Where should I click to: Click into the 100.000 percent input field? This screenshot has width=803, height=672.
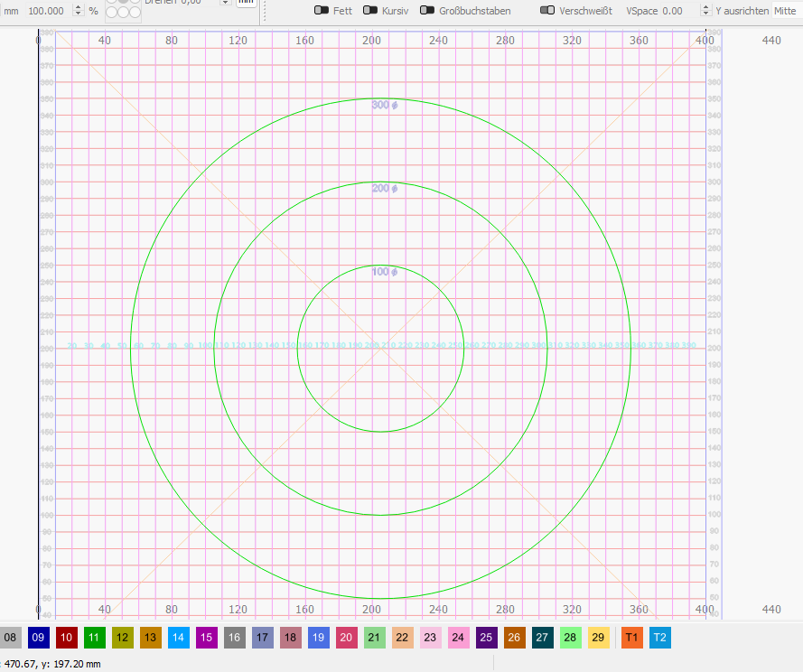tap(47, 11)
